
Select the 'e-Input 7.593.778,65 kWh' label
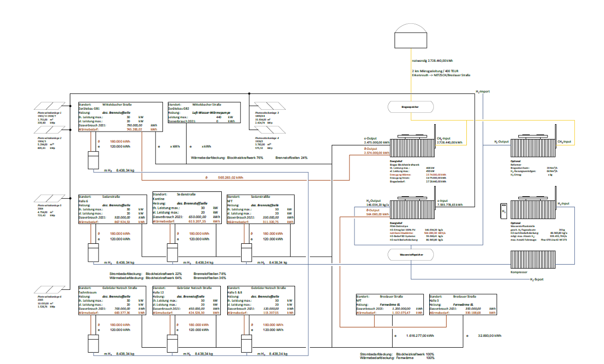tap(450, 202)
